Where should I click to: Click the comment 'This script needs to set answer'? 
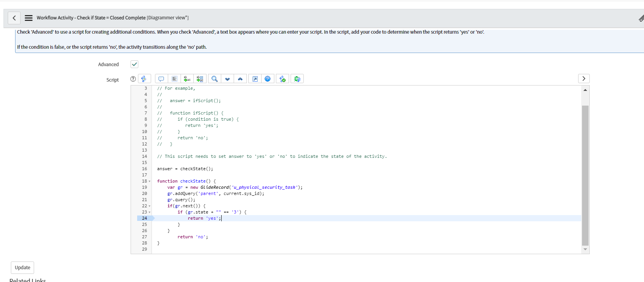(x=272, y=157)
